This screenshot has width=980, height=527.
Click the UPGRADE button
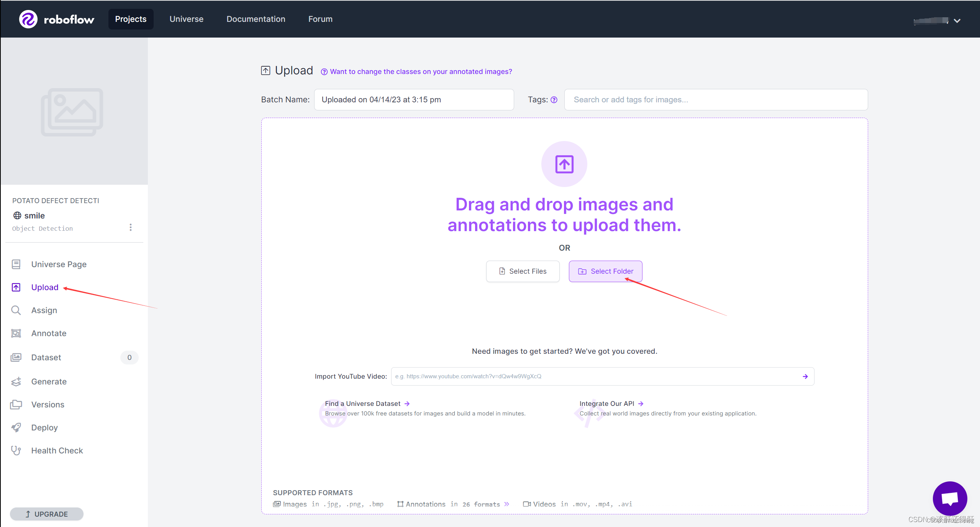tap(47, 514)
